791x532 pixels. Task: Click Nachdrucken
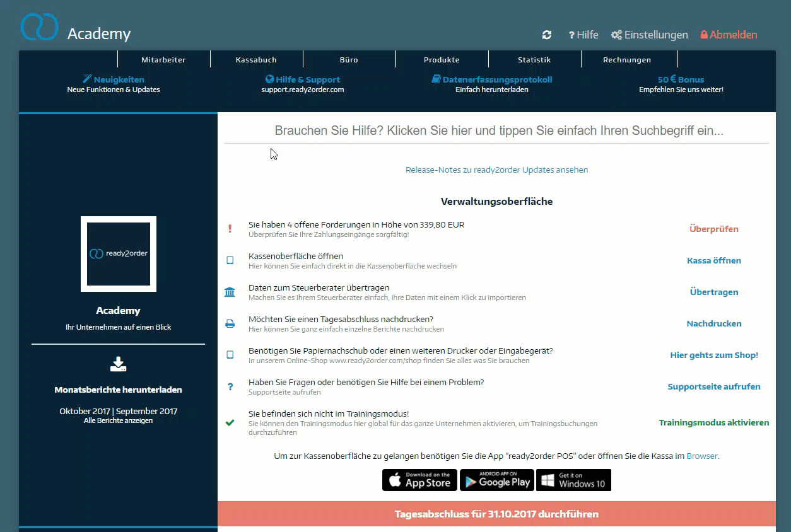pyautogui.click(x=714, y=323)
